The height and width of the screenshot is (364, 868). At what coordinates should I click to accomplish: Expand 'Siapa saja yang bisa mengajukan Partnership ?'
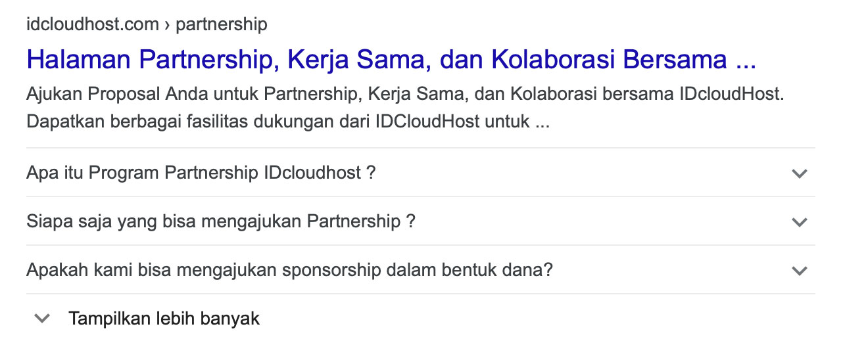coord(221,221)
